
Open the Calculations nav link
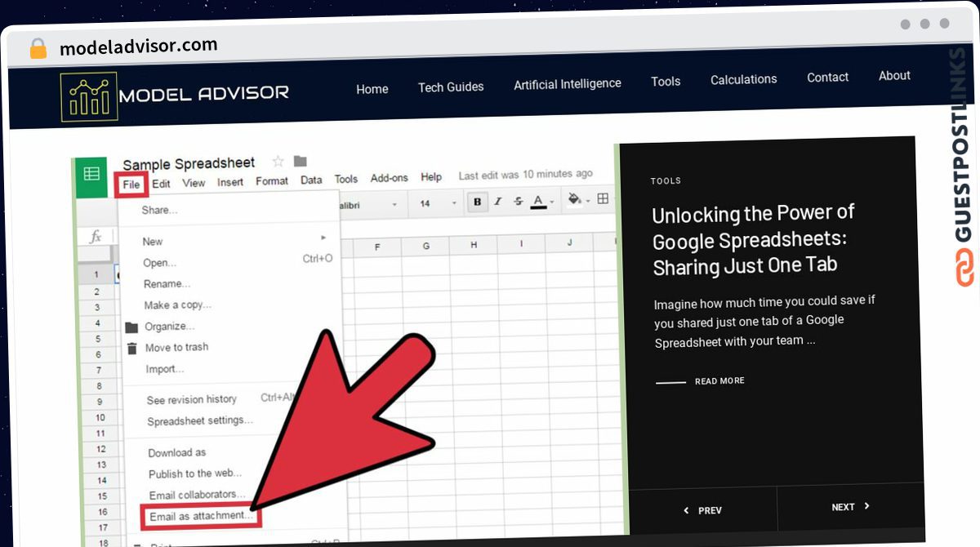[x=743, y=79]
